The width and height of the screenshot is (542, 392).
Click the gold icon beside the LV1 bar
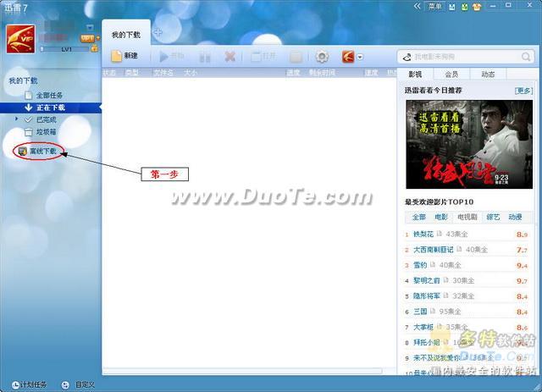pyautogui.click(x=94, y=49)
